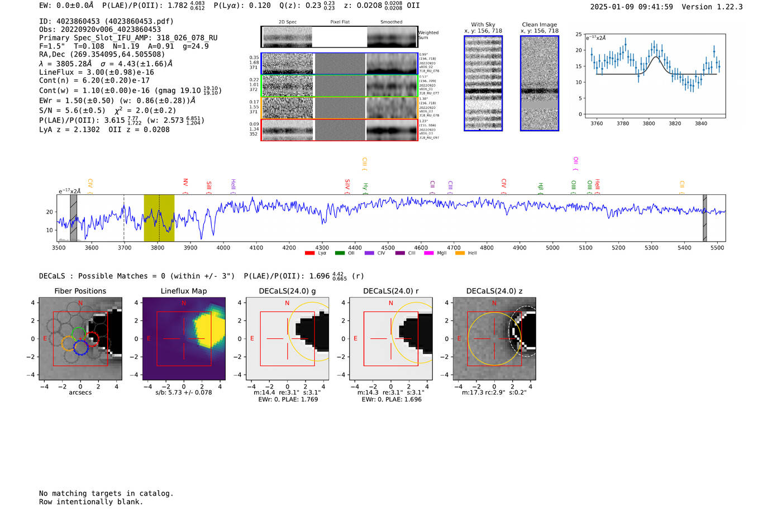Click the 'EWr: 0, PLAE: 1.696' caption
Image resolution: width=782 pixels, height=532 pixels.
tap(391, 399)
